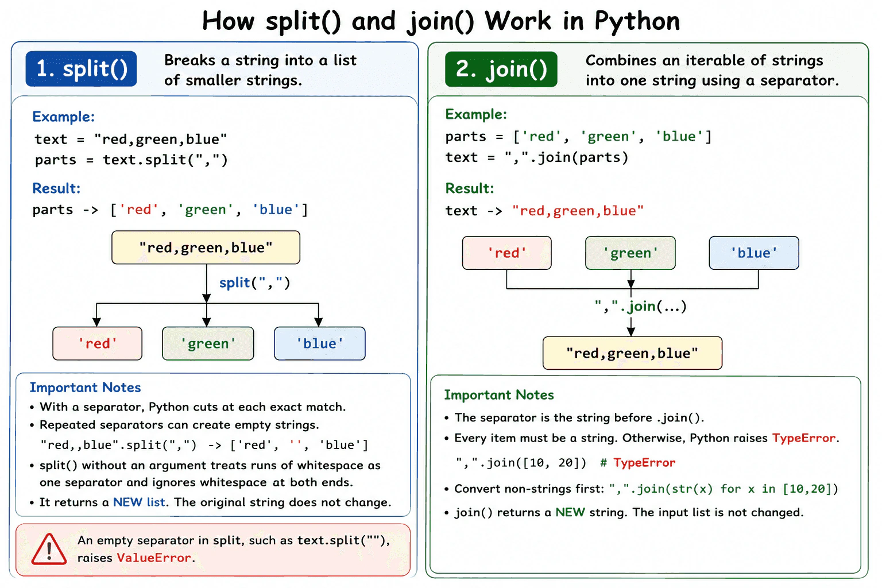Select code line parts = text.split(",")

(131, 160)
